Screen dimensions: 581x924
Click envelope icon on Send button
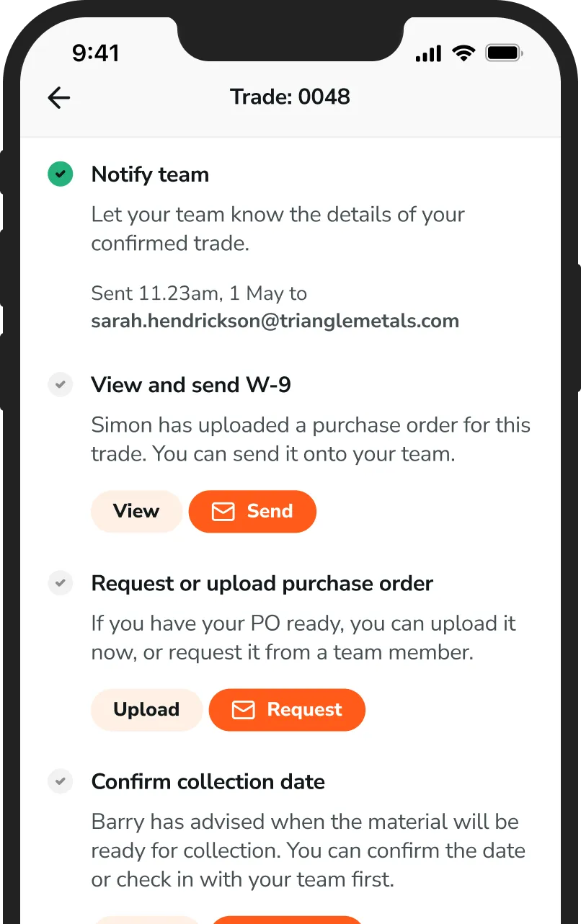pos(223,512)
